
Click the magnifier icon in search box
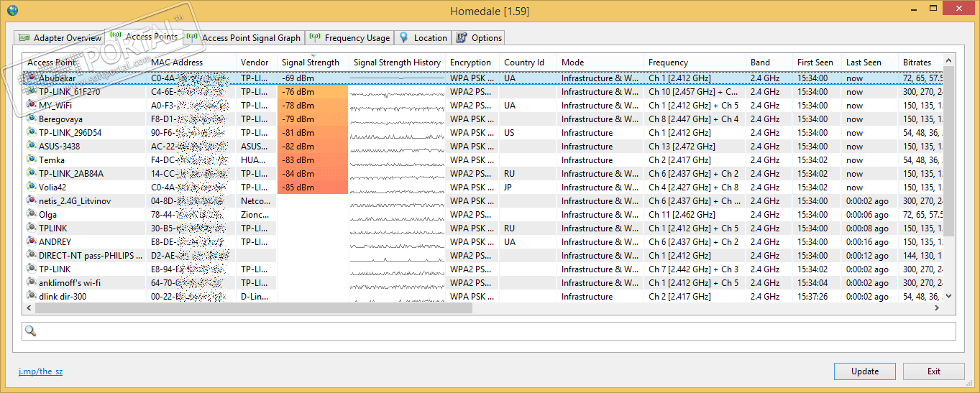pyautogui.click(x=31, y=330)
